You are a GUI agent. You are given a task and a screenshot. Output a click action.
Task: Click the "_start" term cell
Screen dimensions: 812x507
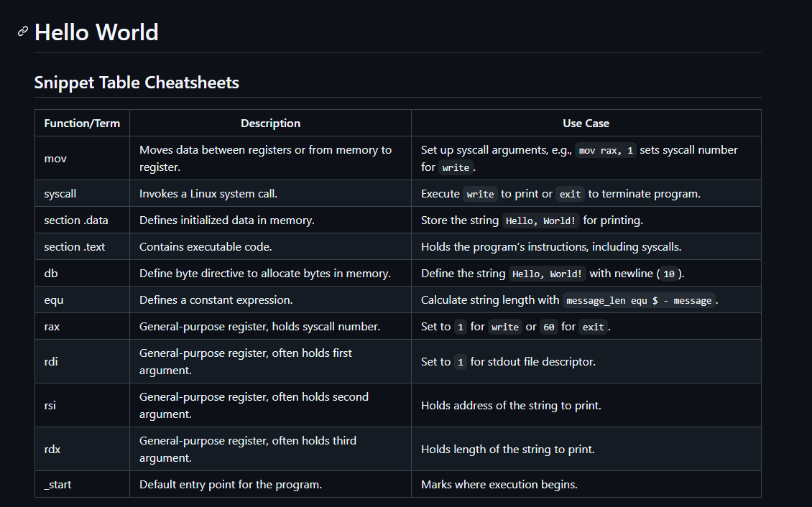[57, 485]
